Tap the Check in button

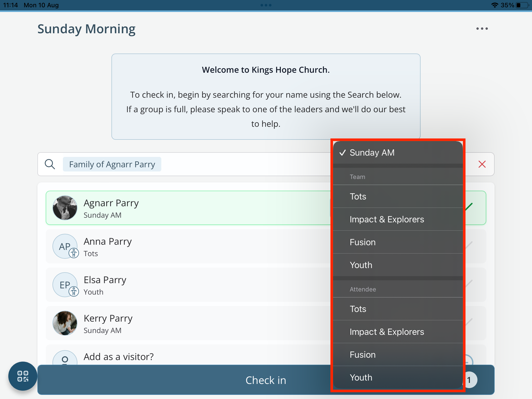[266, 380]
